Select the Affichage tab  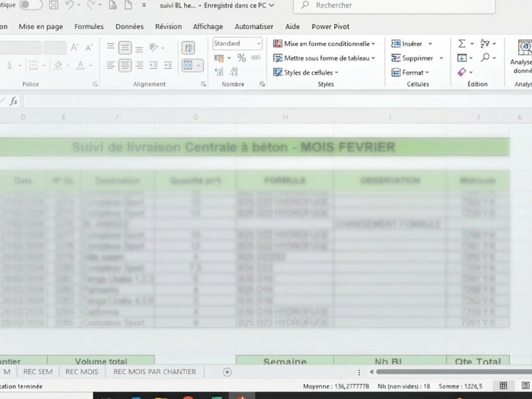pos(207,27)
